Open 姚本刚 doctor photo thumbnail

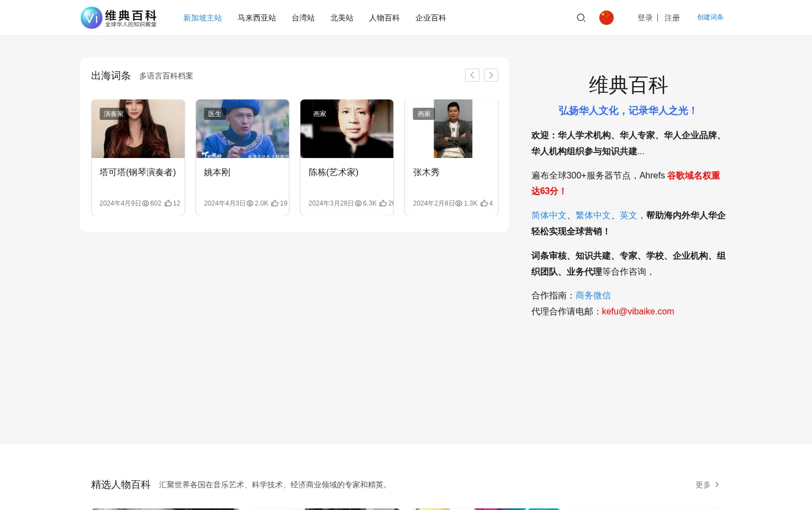click(x=242, y=129)
